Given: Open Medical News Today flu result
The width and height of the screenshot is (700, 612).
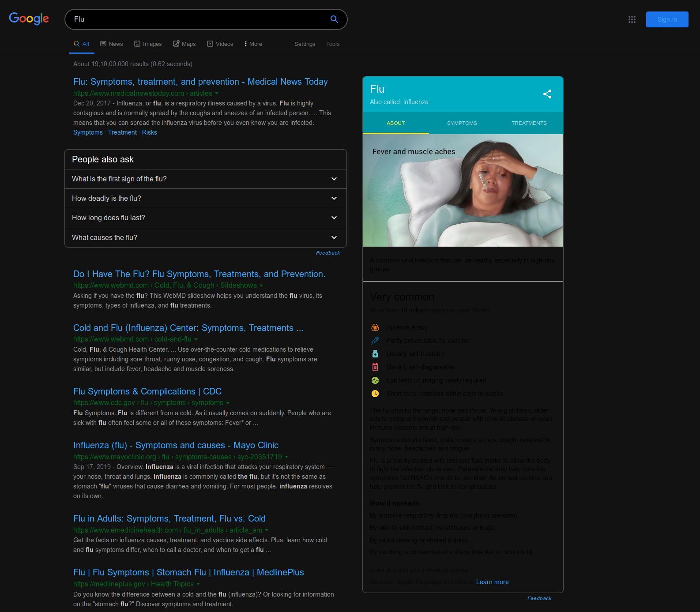Looking at the screenshot, I should (200, 82).
